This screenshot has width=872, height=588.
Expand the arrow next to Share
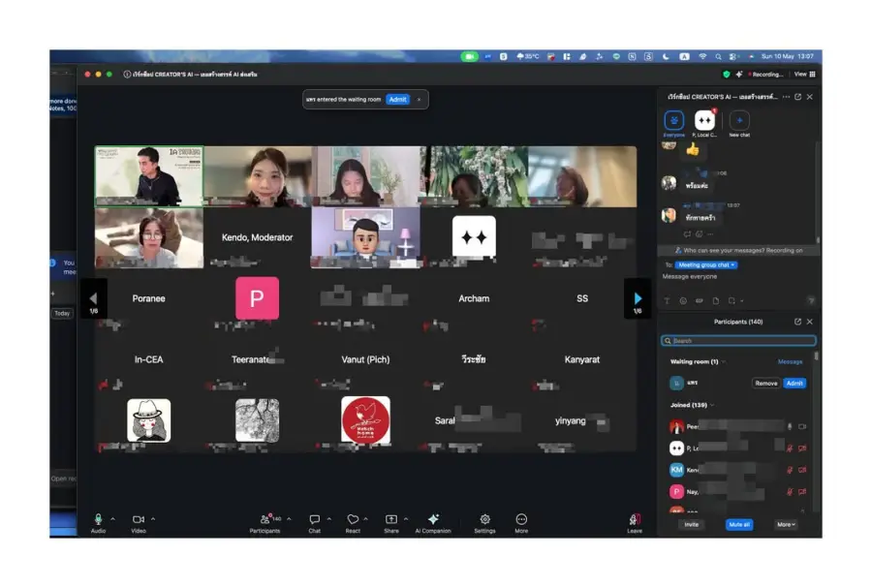(406, 519)
